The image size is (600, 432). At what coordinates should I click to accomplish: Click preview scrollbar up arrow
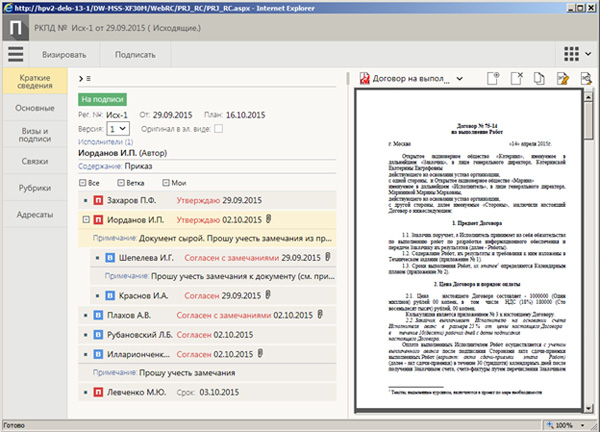pos(589,96)
